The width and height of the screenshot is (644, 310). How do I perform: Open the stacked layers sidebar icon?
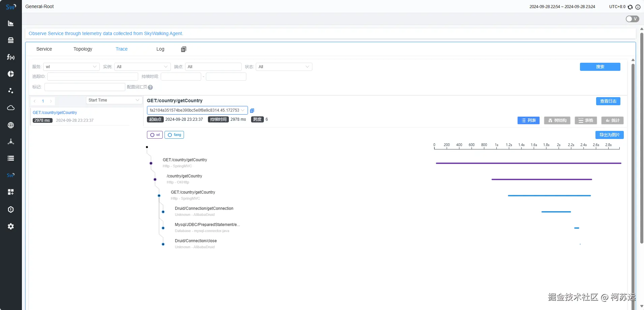click(x=11, y=40)
